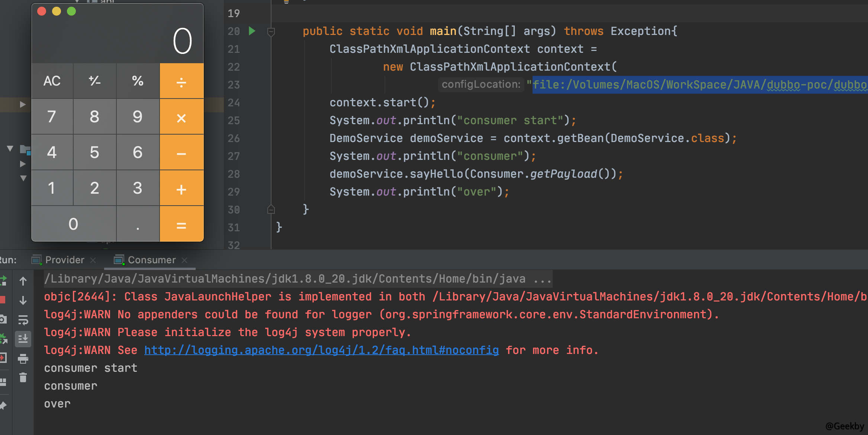Collapse the expanded project folder node
868x435 pixels.
tap(10, 149)
